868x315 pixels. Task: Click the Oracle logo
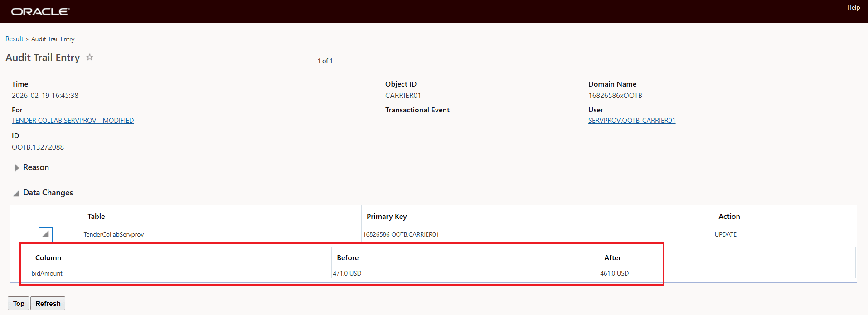(x=40, y=11)
